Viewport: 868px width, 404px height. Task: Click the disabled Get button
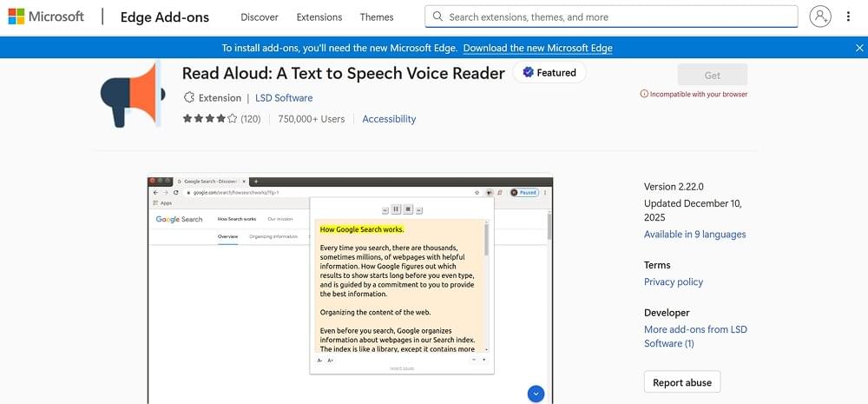[713, 75]
